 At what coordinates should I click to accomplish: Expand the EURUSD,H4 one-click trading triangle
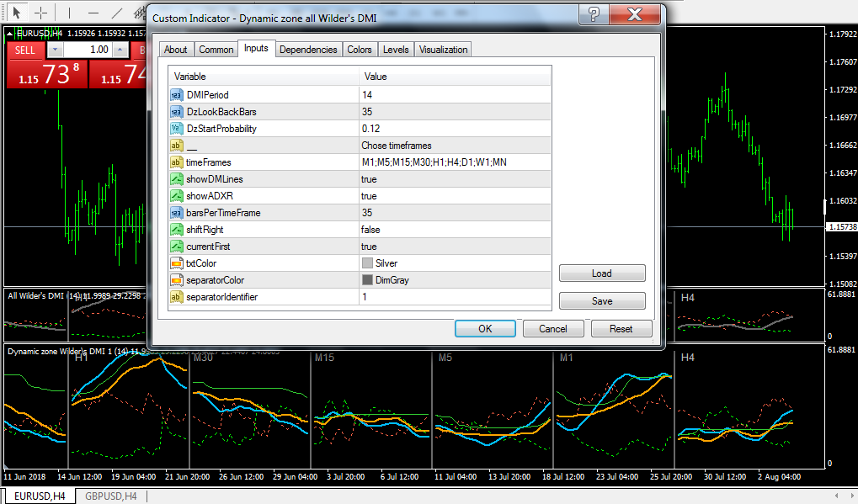pos(9,34)
